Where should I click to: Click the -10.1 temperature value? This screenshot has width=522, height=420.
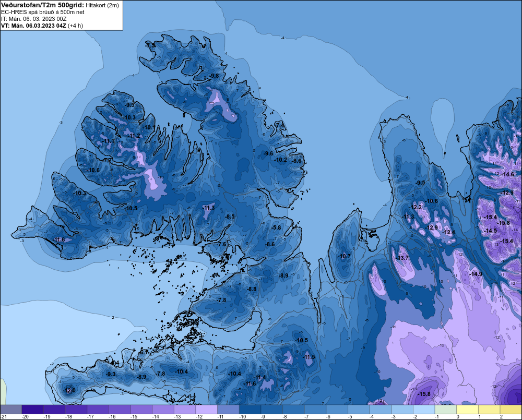click(x=149, y=127)
